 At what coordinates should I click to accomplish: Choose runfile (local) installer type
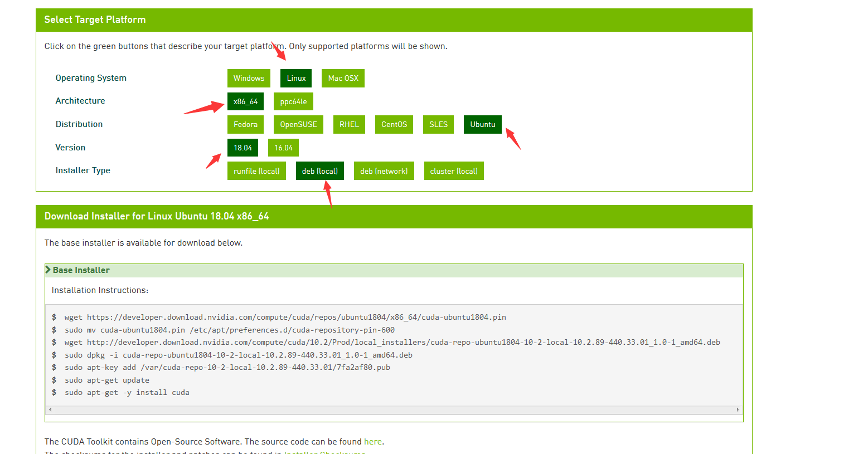tap(256, 171)
